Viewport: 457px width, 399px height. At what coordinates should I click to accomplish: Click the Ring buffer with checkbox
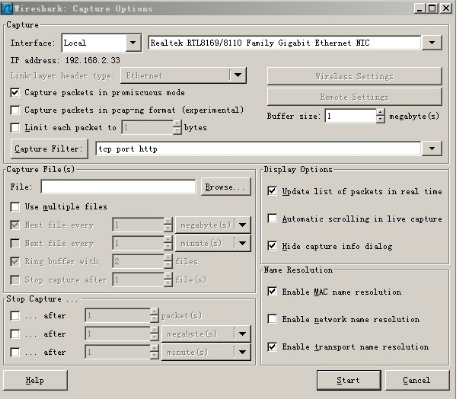tap(15, 261)
